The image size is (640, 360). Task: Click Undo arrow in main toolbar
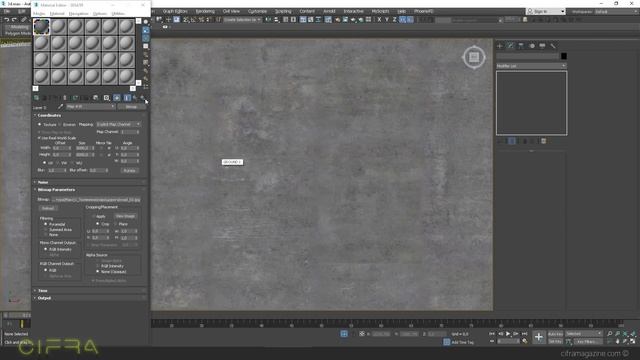[7, 20]
